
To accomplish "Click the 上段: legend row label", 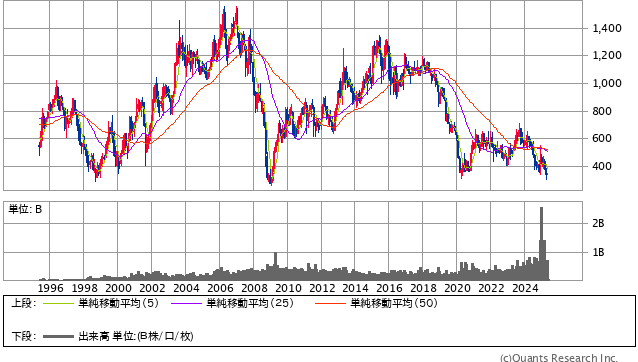I will point(24,303).
